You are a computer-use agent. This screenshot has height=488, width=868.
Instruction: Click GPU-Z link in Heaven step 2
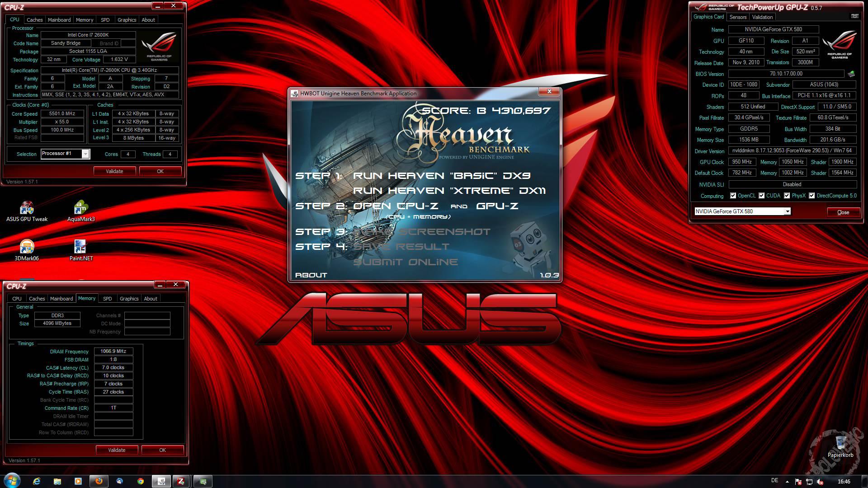pyautogui.click(x=497, y=206)
